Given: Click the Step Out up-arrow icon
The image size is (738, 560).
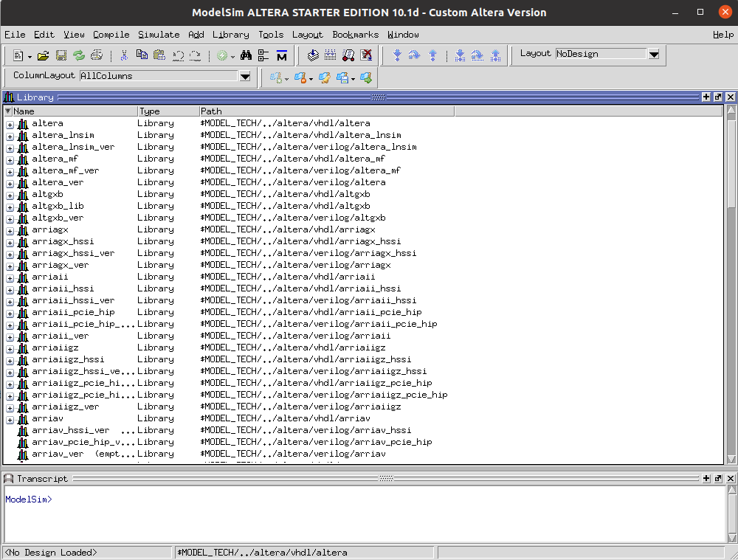Looking at the screenshot, I should (432, 55).
